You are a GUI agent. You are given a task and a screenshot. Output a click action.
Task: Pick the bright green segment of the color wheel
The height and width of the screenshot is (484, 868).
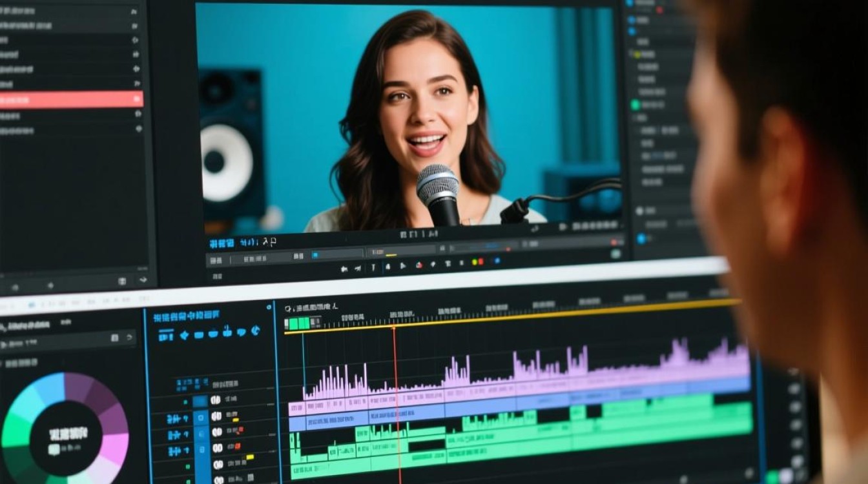pyautogui.click(x=16, y=432)
